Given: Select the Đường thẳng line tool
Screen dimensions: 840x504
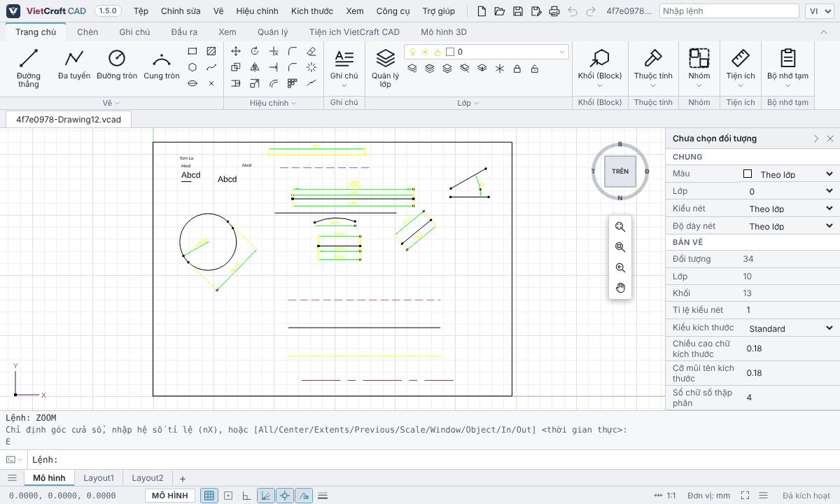Looking at the screenshot, I should click(x=29, y=68).
